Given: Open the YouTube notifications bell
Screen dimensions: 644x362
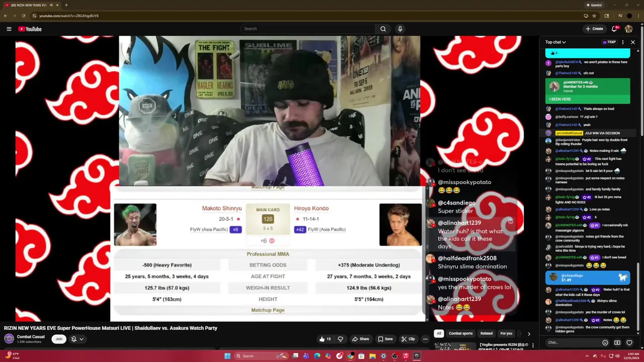Looking at the screenshot, I should point(614,29).
